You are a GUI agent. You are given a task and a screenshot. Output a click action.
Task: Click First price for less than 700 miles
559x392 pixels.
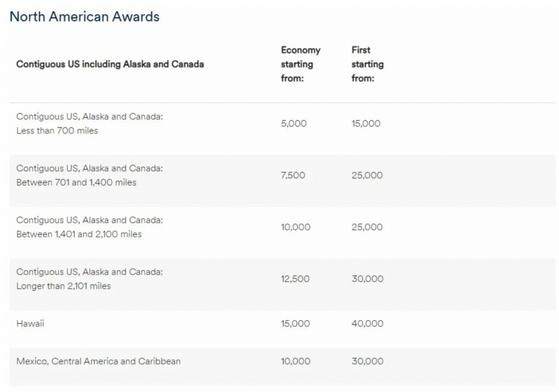366,124
